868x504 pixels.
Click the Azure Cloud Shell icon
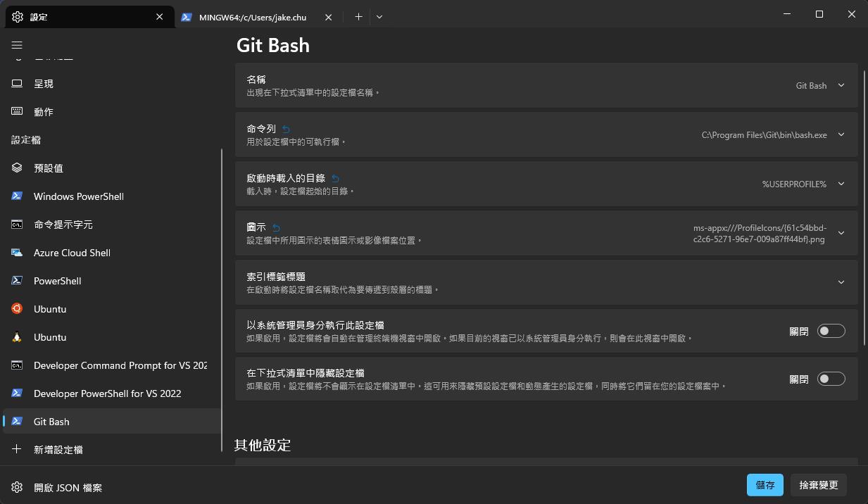point(17,252)
